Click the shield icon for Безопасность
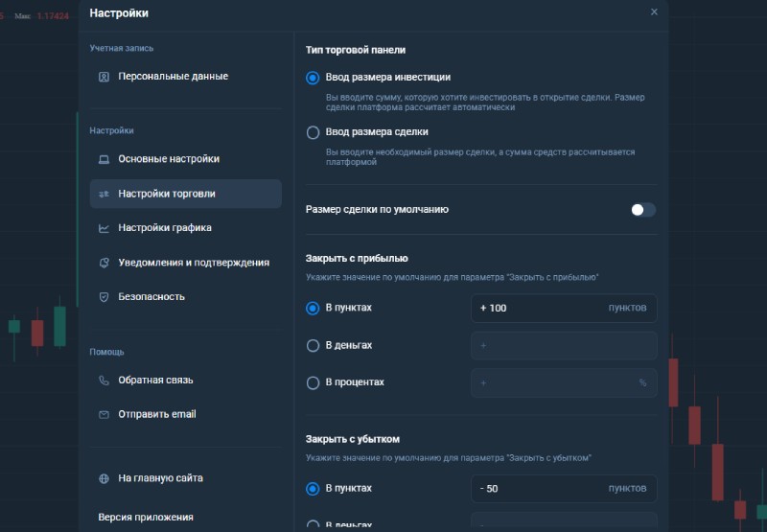The image size is (767, 532). (x=104, y=297)
